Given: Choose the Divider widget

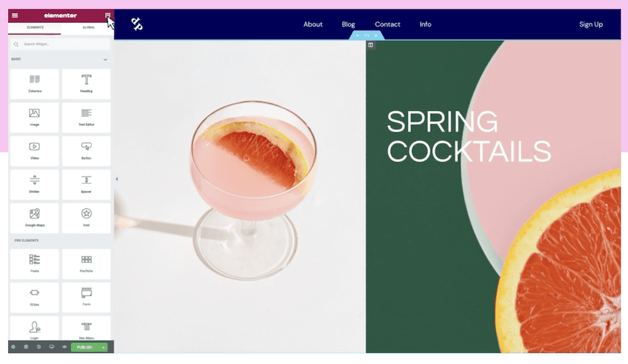Looking at the screenshot, I should [35, 185].
